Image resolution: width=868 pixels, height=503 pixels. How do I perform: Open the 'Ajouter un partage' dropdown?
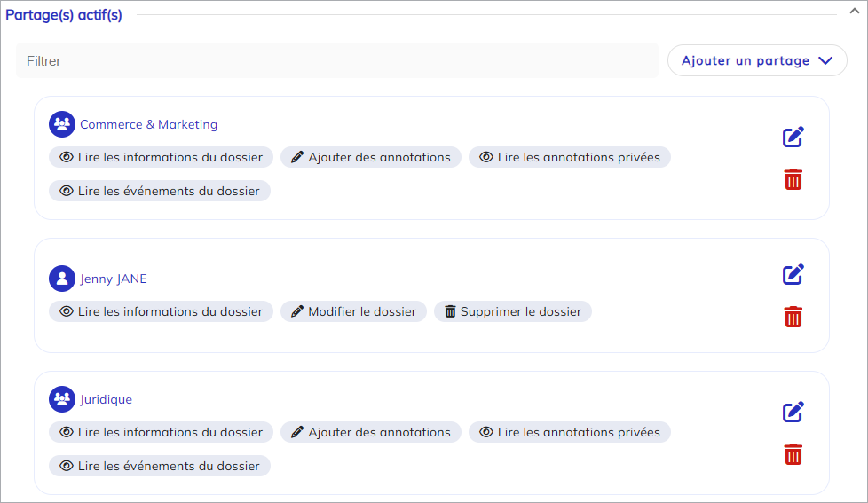coord(756,61)
